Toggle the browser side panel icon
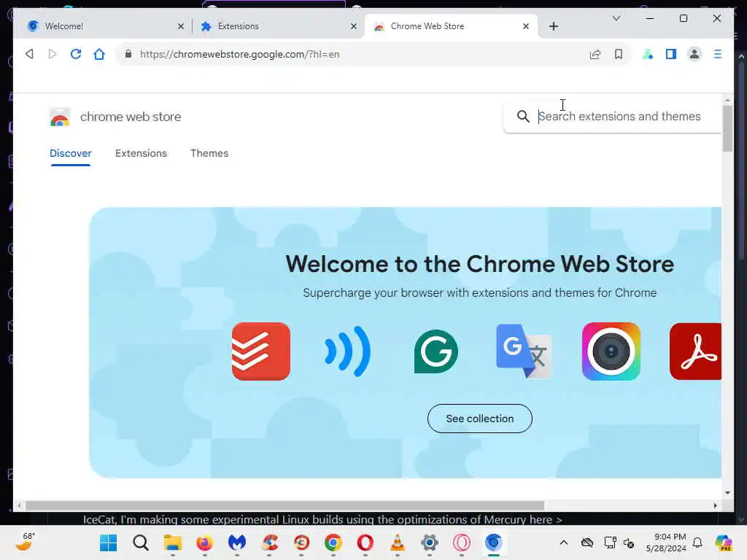Screen dimensions: 747x560 tap(671, 54)
